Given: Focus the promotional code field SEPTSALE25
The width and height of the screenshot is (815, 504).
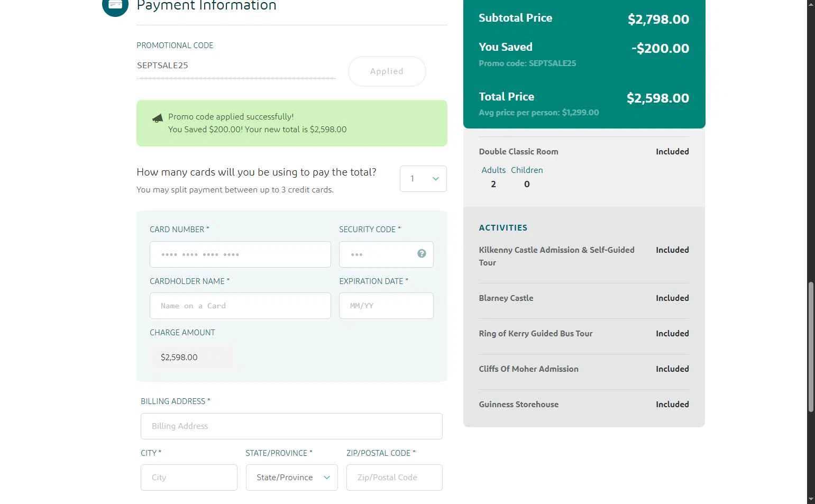Looking at the screenshot, I should [236, 66].
